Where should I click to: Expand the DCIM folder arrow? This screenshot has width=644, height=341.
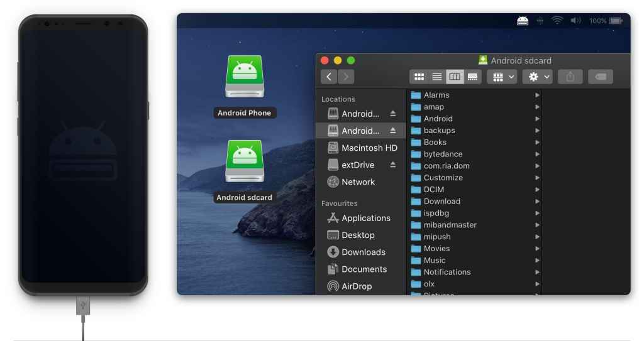537,190
